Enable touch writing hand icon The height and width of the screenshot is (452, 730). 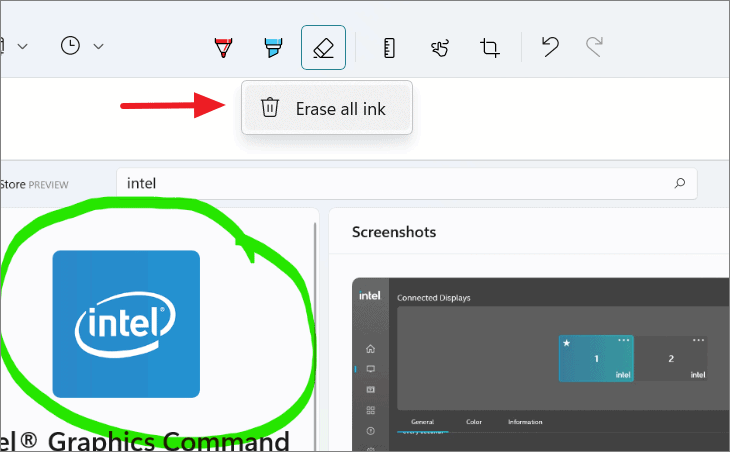439,47
